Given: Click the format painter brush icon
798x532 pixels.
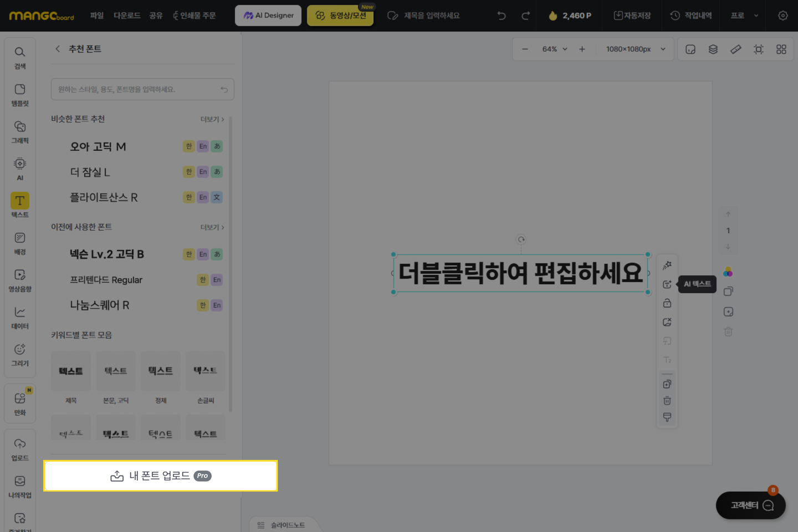Looking at the screenshot, I should 667,417.
